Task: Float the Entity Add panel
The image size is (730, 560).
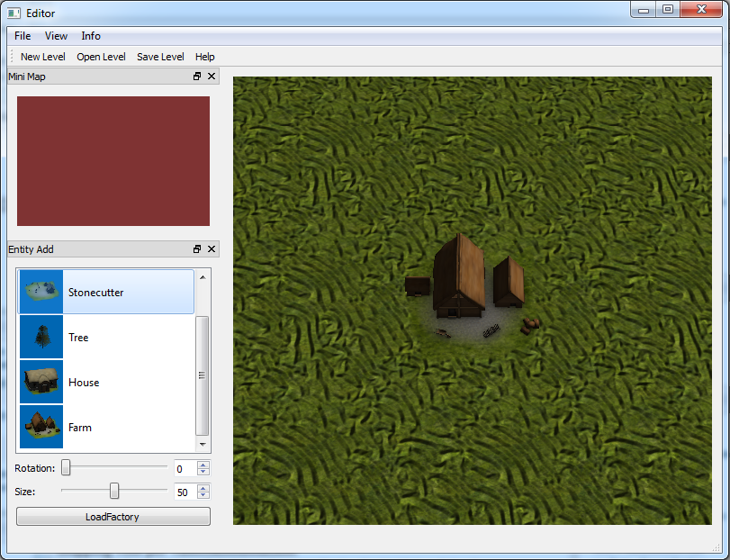Action: tap(197, 249)
